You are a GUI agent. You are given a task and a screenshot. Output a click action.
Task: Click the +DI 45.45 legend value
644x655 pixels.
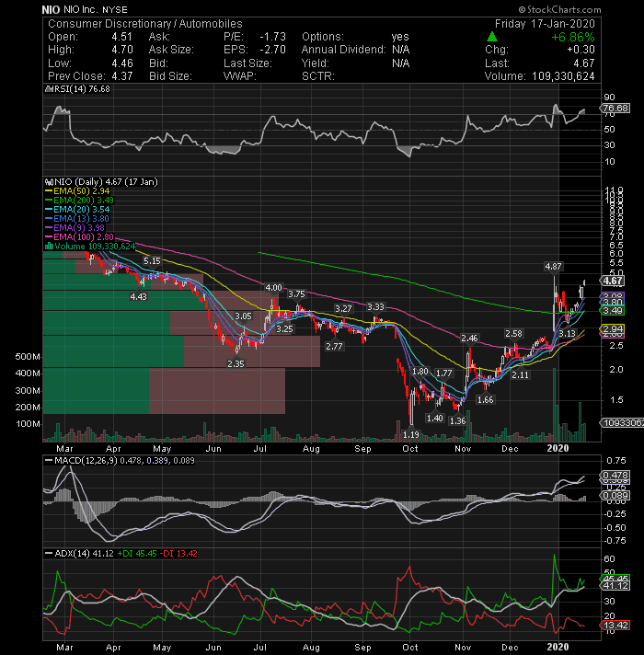[137, 554]
